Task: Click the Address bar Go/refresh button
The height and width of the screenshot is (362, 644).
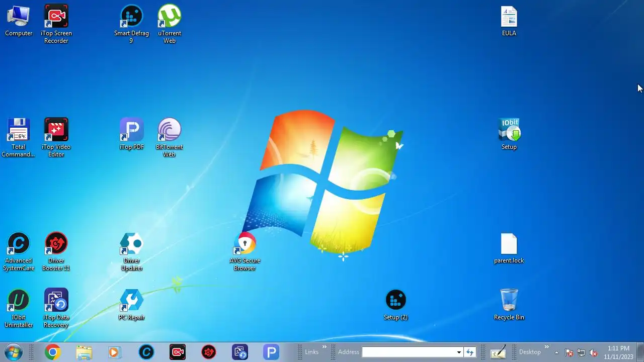Action: [470, 352]
